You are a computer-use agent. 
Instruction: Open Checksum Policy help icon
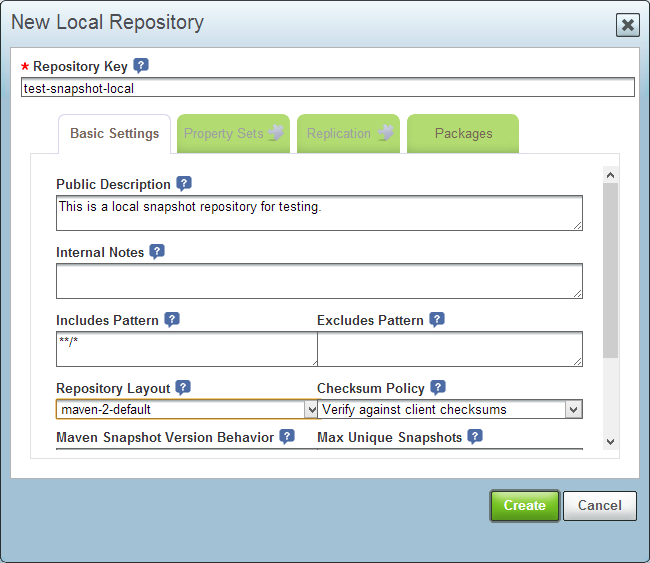click(438, 388)
